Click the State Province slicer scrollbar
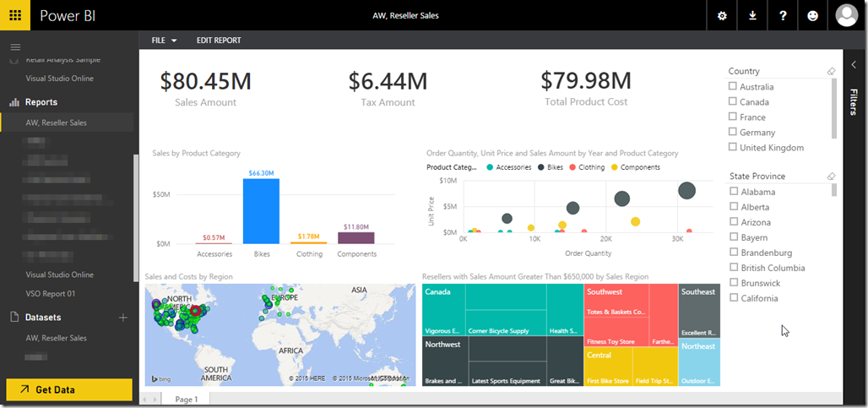 tap(834, 190)
